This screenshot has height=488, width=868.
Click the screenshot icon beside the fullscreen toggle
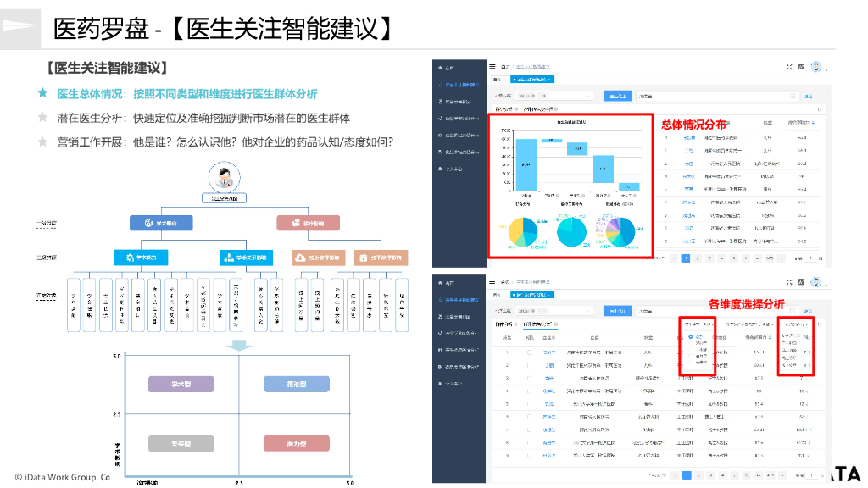click(x=804, y=68)
